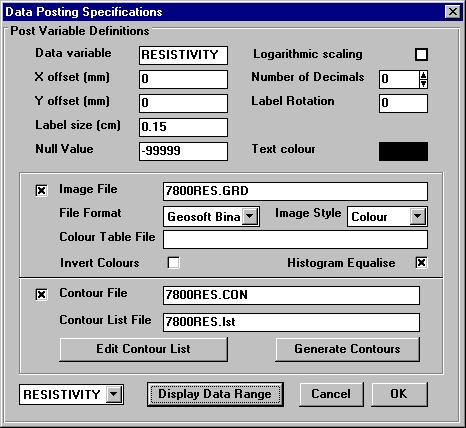Expand the Image Style dropdown
The width and height of the screenshot is (466, 428).
point(418,217)
